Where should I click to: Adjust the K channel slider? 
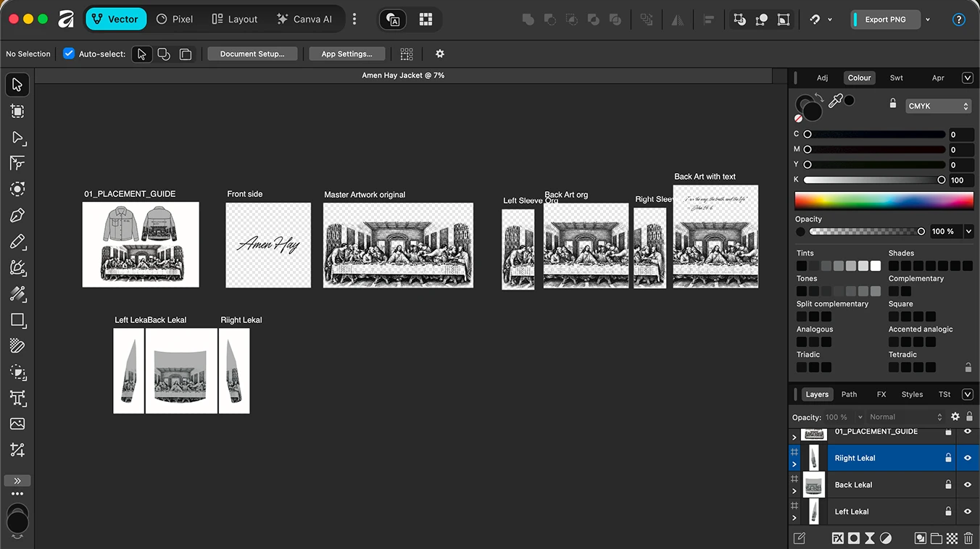click(x=873, y=180)
